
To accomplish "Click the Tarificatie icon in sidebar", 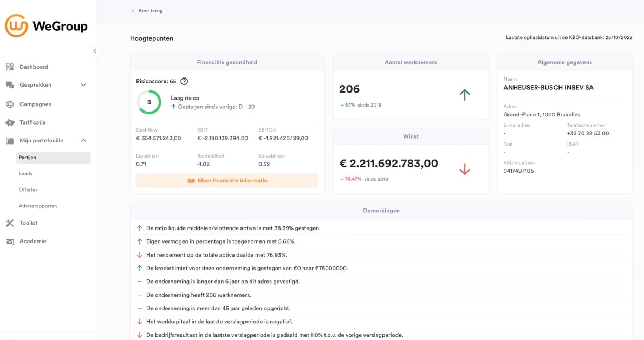I will point(10,122).
